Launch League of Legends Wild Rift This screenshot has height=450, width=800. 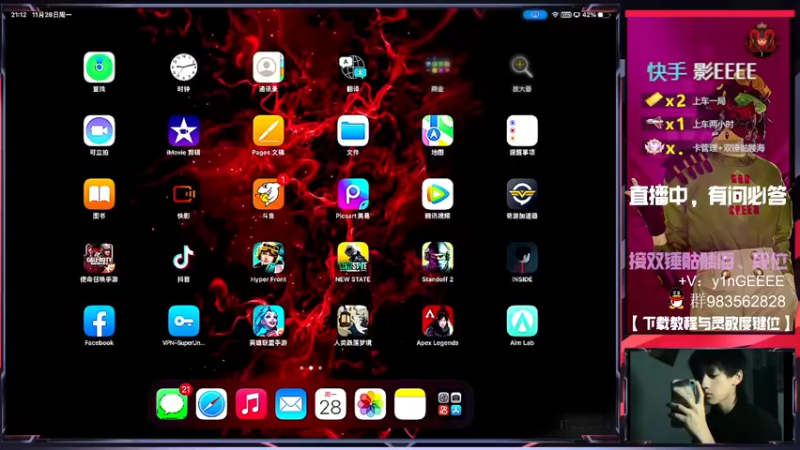point(268,321)
